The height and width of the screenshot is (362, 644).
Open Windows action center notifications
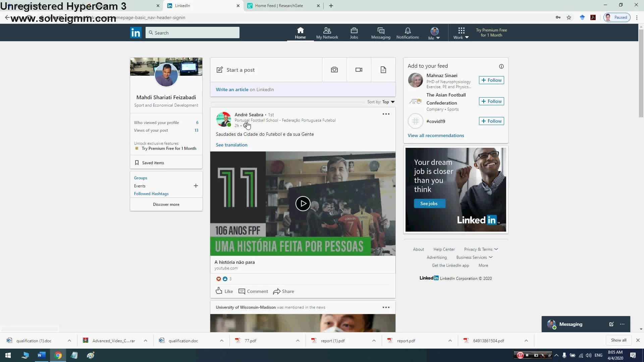point(633,355)
